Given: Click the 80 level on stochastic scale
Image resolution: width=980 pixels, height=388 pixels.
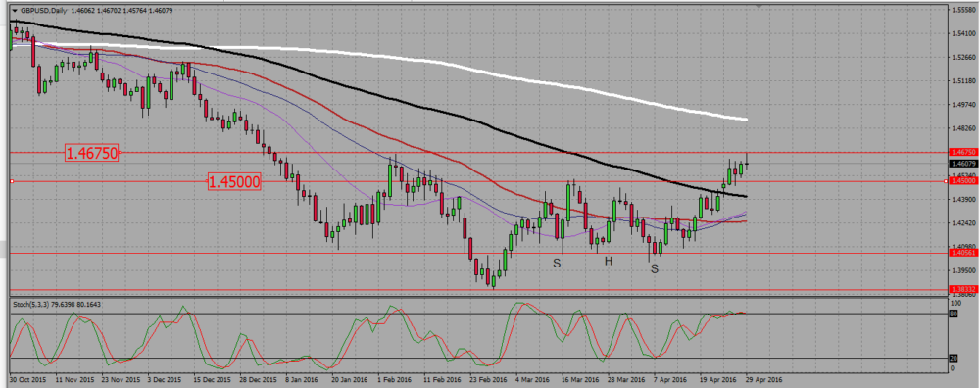Looking at the screenshot, I should pyautogui.click(x=955, y=314).
